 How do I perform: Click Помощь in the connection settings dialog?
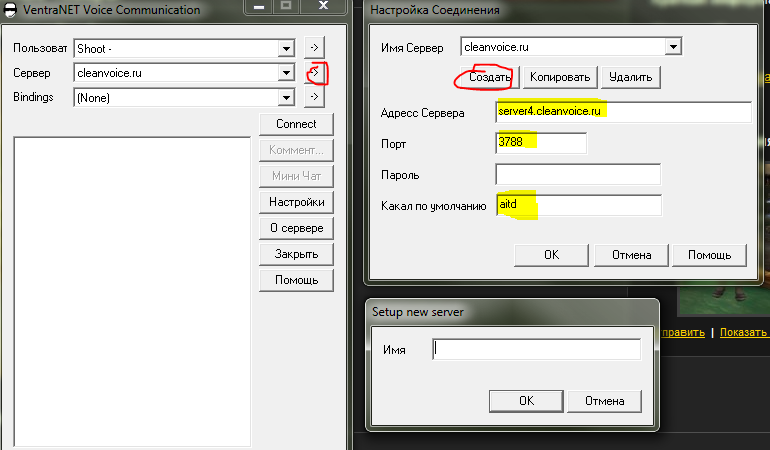point(709,255)
